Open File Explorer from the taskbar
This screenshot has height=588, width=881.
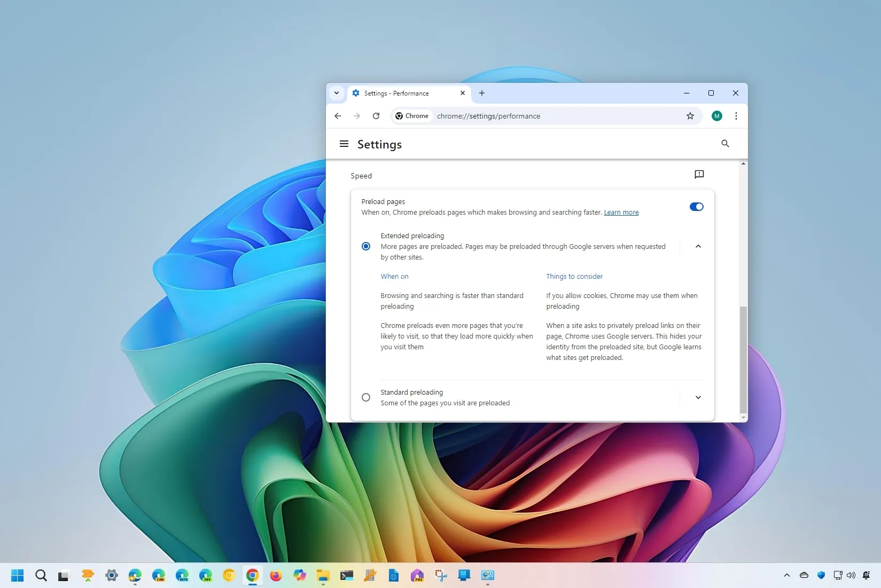pyautogui.click(x=323, y=575)
